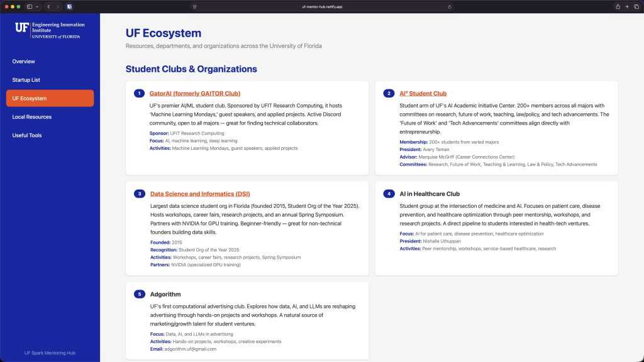Open the page reader icon in address bar

(194, 6)
